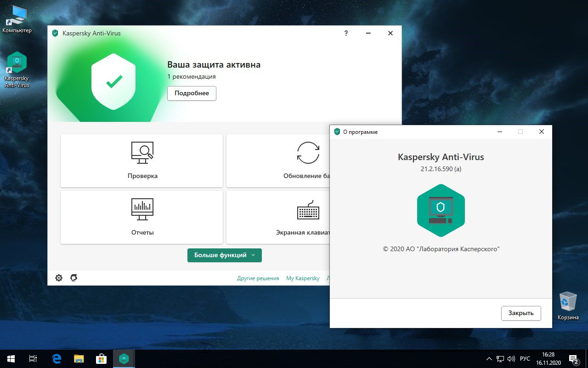Open File Explorer from the taskbar
This screenshot has height=368, width=588.
pyautogui.click(x=79, y=359)
